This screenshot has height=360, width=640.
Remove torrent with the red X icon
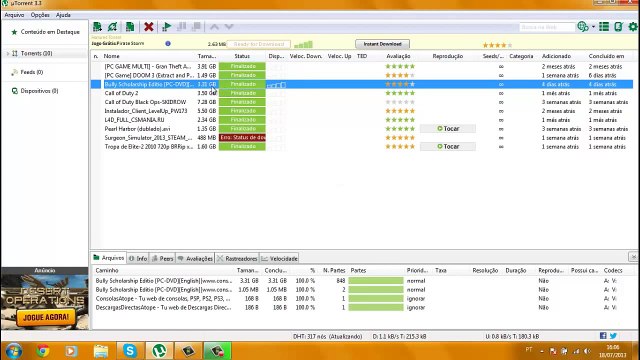[149, 27]
